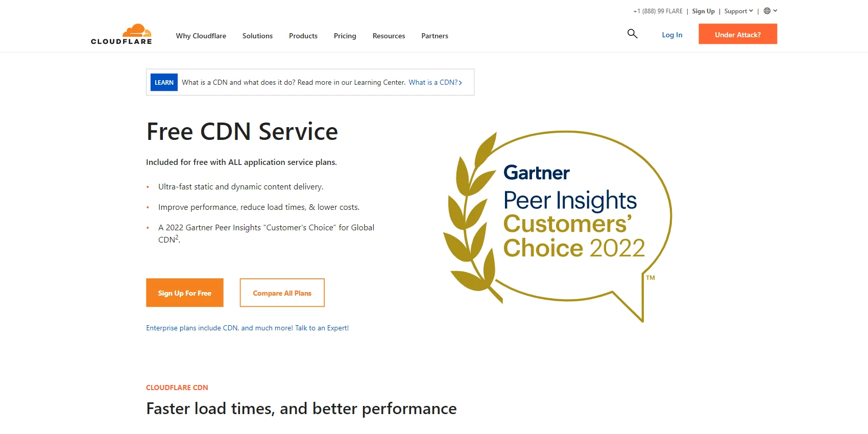This screenshot has height=434, width=868.
Task: Open the globe language selector
Action: click(767, 11)
